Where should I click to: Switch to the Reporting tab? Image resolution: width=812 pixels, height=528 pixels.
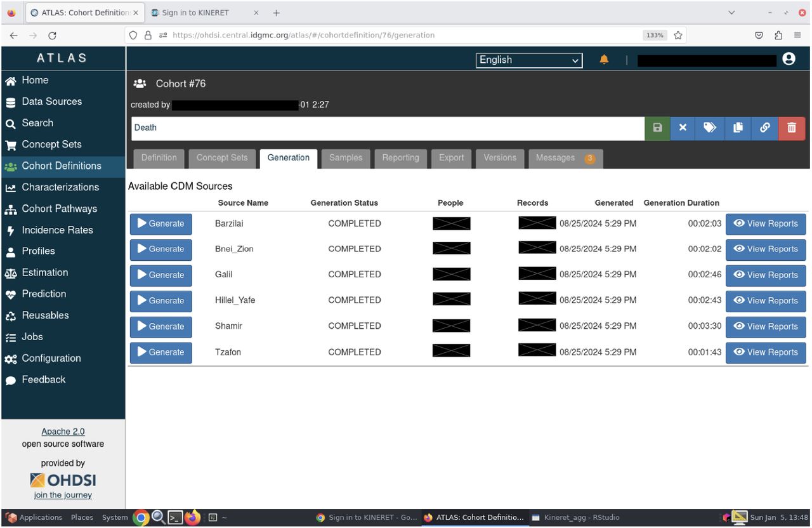point(400,158)
